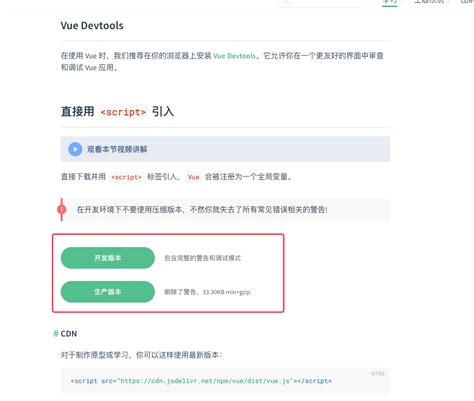The width and height of the screenshot is (474, 401).
Task: Click the yellow-free warning tip box text
Action: point(202,210)
